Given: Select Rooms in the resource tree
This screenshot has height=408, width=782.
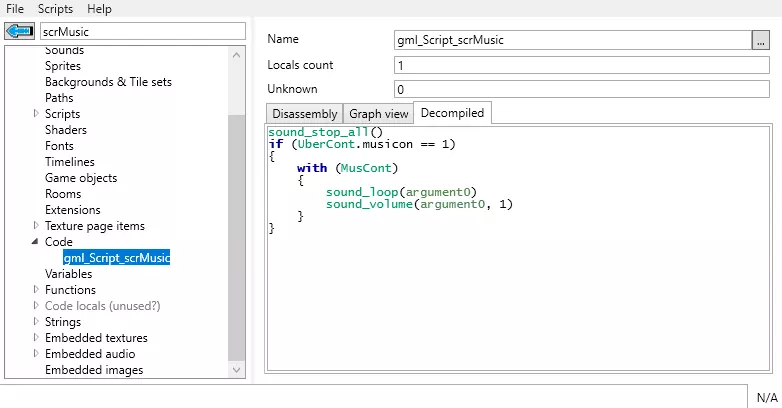Looking at the screenshot, I should (63, 194).
